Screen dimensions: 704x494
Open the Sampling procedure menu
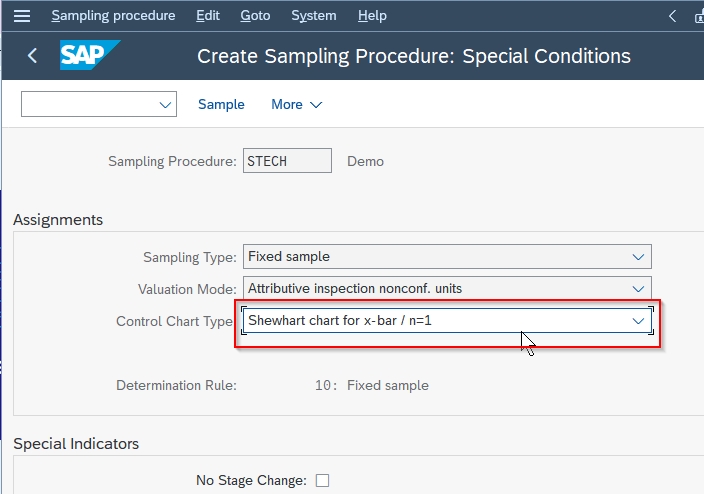point(113,16)
